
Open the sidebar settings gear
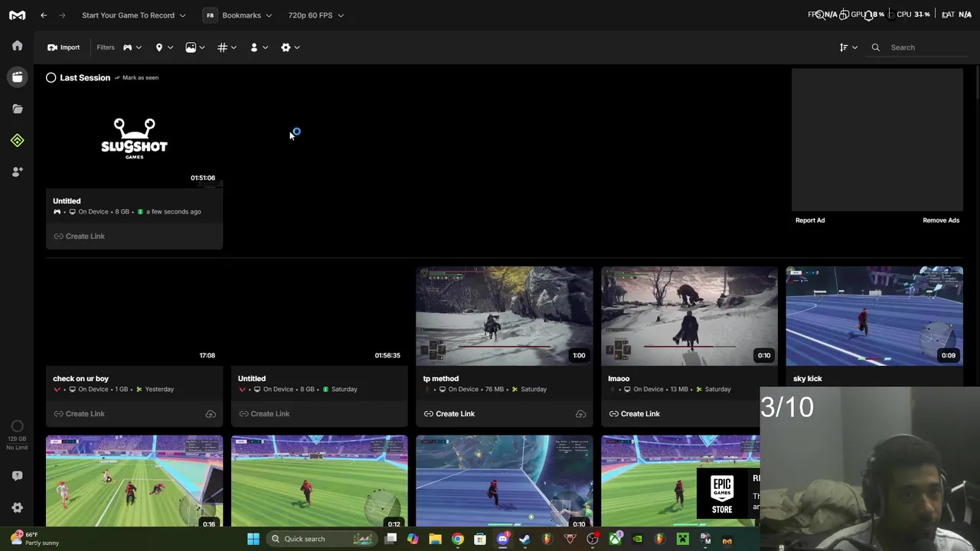pos(17,507)
